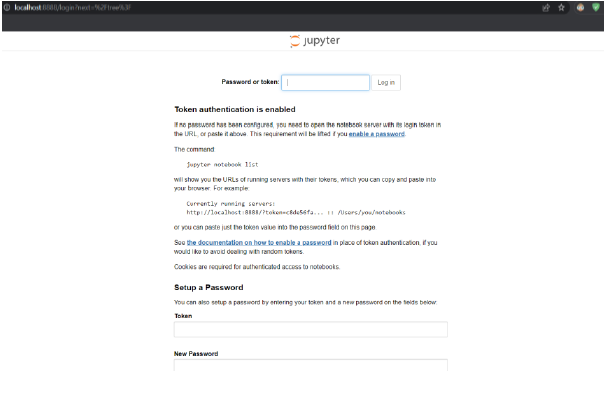Click the green shield extension icon
Screen dimensions: 606x418
click(596, 7)
